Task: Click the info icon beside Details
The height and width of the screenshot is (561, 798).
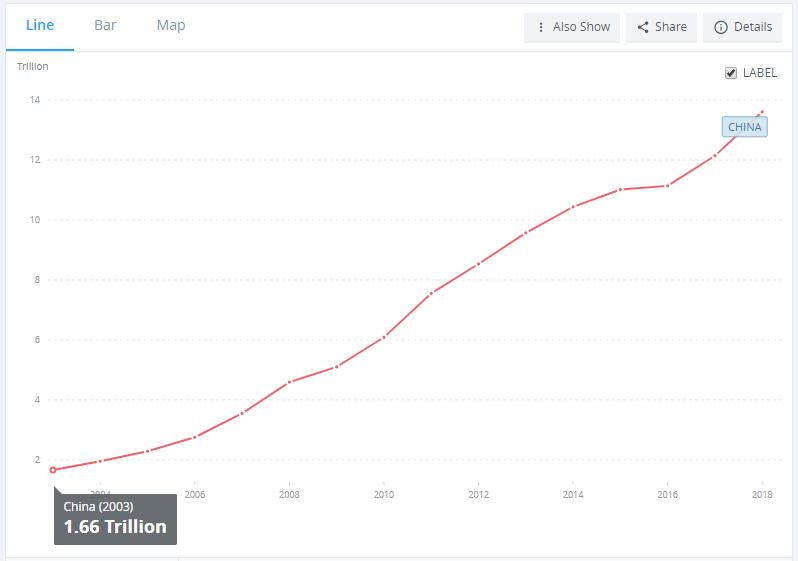Action: point(720,27)
